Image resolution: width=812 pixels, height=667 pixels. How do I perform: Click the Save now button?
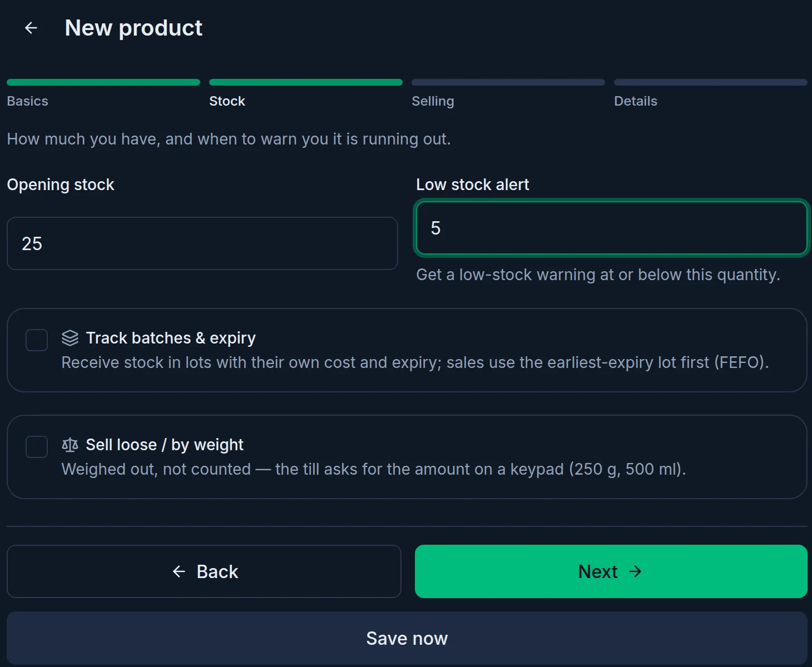click(x=407, y=638)
